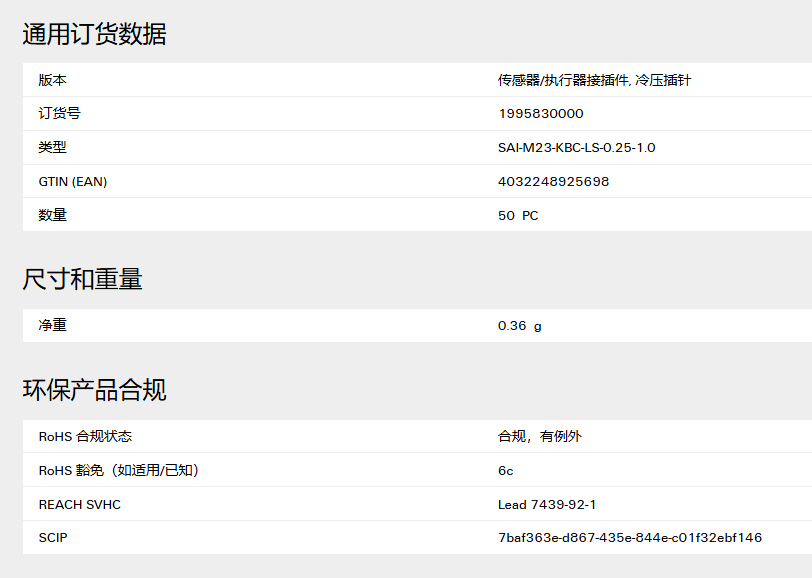Screen dimensions: 812x578
Task: Click the 净重 label
Action: click(x=52, y=325)
